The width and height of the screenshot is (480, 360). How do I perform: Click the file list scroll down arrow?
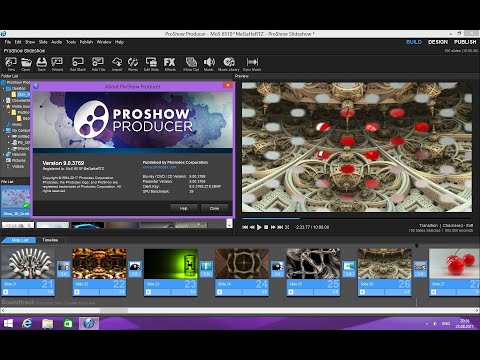tap(229, 224)
